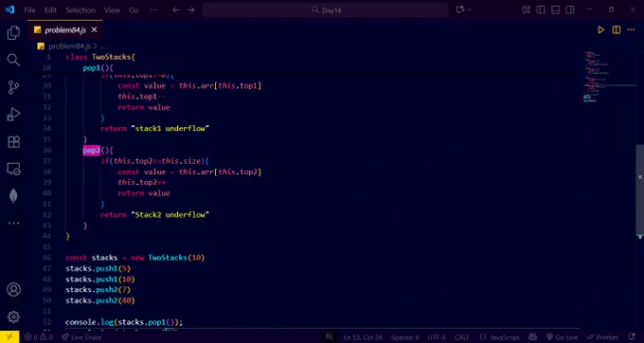
Task: Click the highlighted pop2 method name
Action: tap(92, 151)
